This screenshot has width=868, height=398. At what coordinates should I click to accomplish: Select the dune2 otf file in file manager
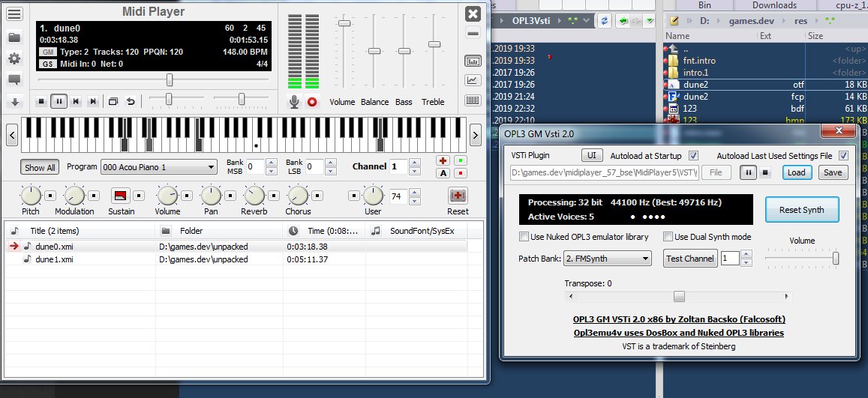[x=765, y=85]
